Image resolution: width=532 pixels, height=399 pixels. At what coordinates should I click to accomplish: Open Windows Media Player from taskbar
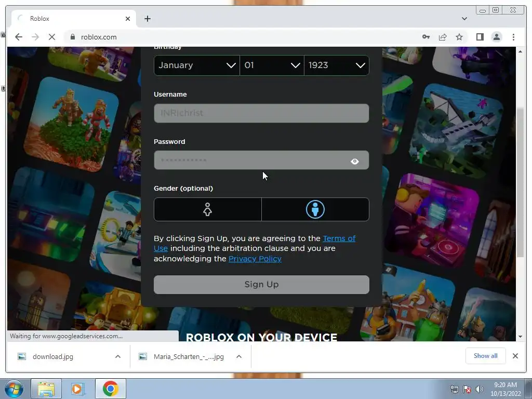coord(78,389)
